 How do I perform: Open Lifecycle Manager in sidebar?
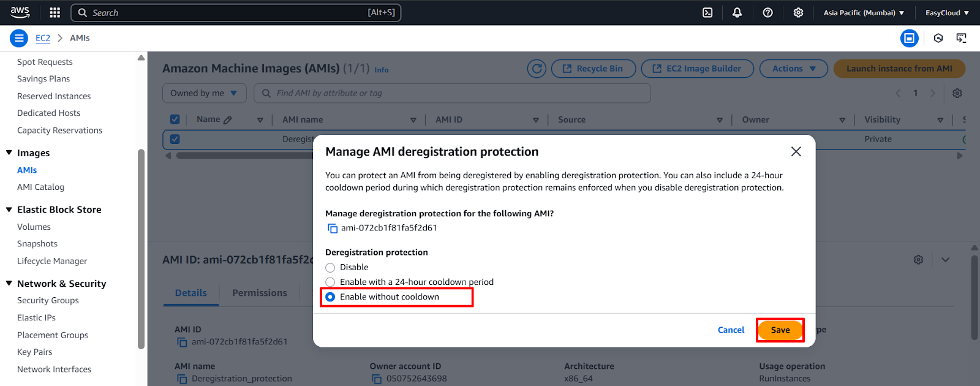pos(52,261)
